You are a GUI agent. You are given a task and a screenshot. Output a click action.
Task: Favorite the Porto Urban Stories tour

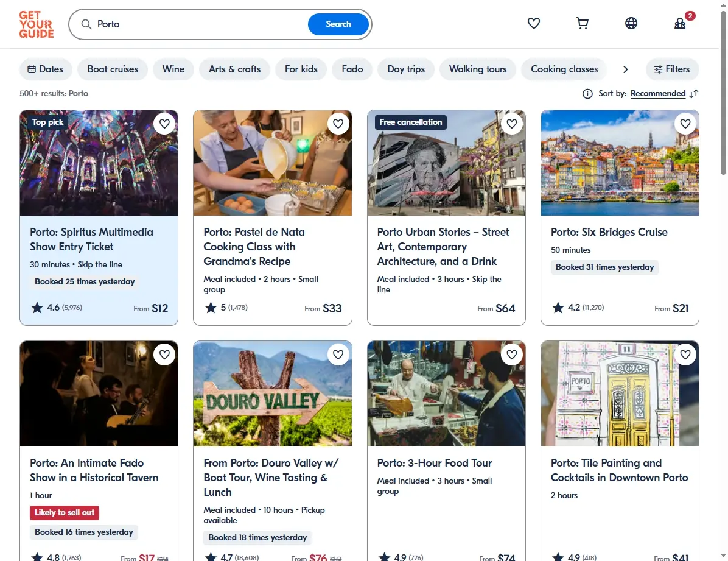pos(512,124)
